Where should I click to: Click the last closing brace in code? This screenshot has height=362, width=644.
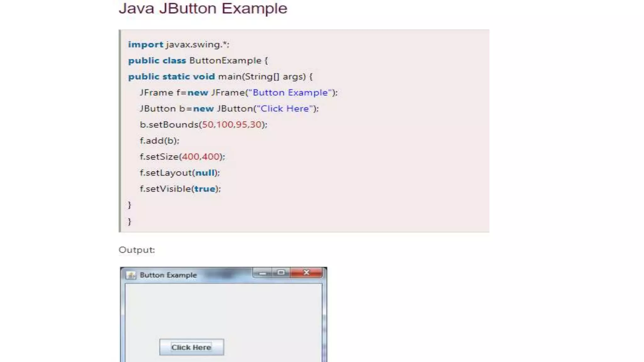tap(129, 221)
